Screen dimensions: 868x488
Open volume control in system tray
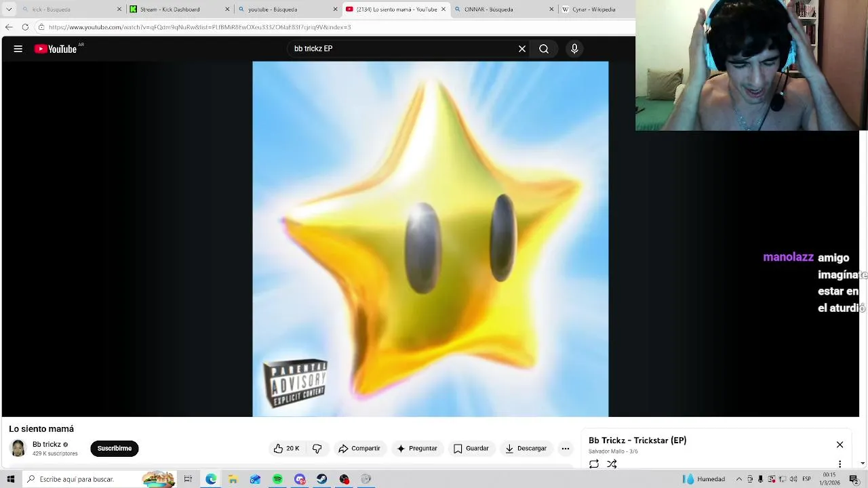pos(793,479)
